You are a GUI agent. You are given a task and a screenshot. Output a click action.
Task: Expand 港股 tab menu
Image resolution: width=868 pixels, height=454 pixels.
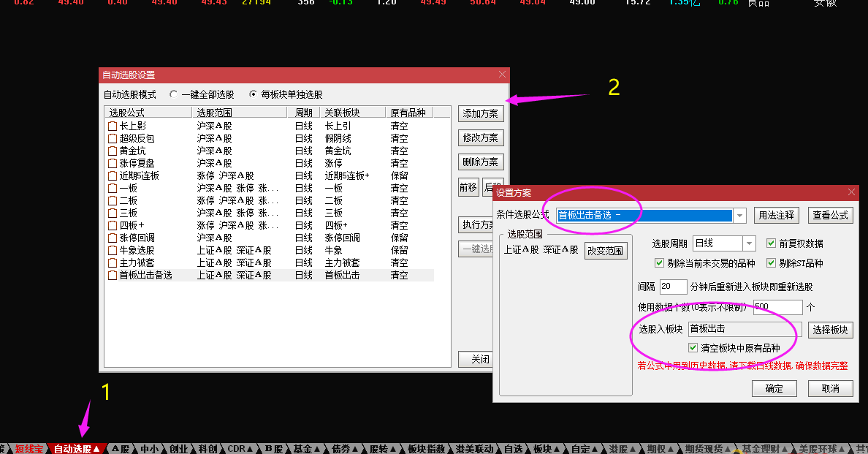point(632,449)
